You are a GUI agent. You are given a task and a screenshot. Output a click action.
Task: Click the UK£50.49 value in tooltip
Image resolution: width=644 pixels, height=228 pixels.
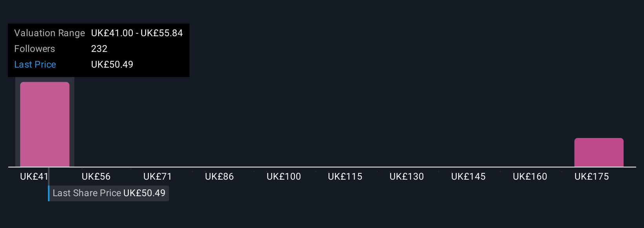(x=112, y=64)
